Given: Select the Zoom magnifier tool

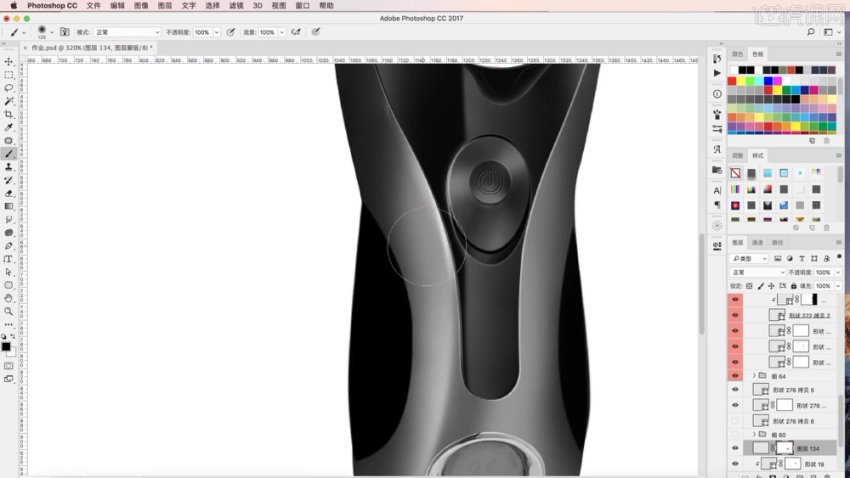Looking at the screenshot, I should pos(9,311).
